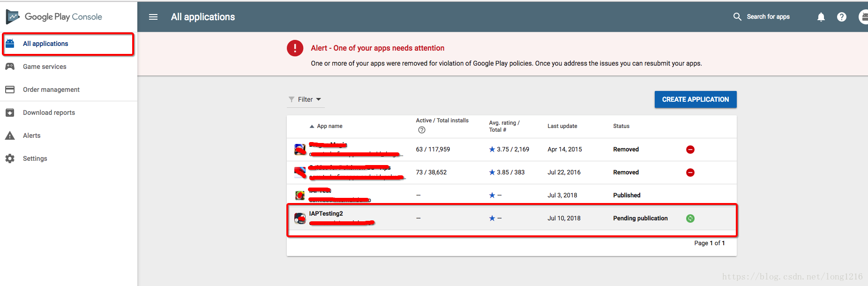
Task: Open the Filter dropdown
Action: [305, 99]
